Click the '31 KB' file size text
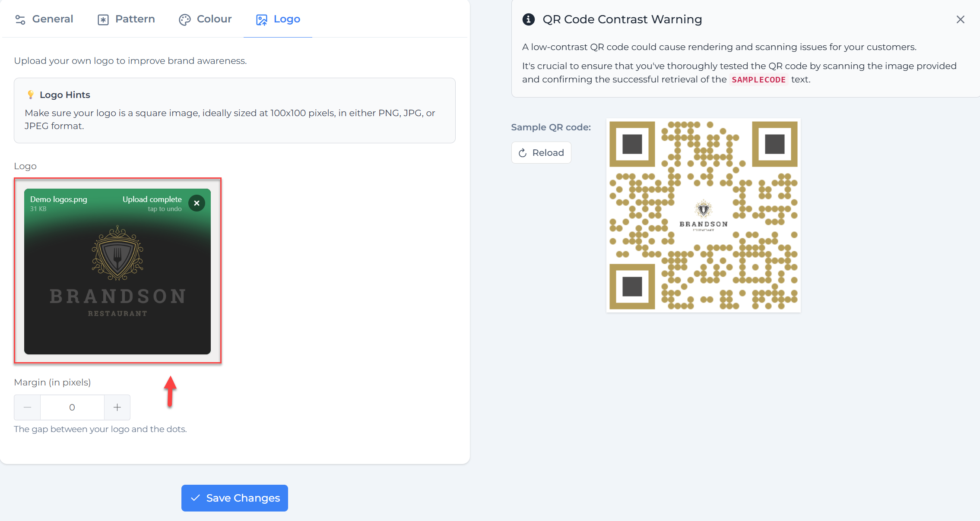980x521 pixels. coord(38,209)
